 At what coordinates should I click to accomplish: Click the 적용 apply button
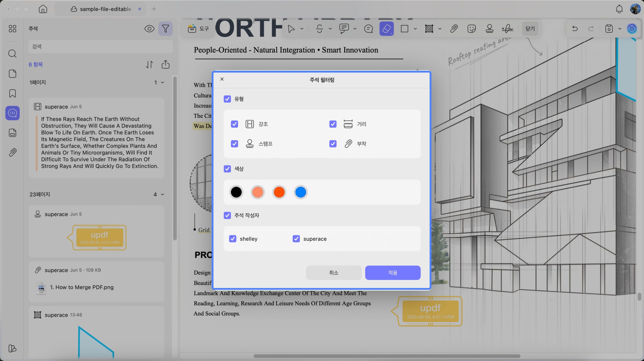pyautogui.click(x=393, y=273)
